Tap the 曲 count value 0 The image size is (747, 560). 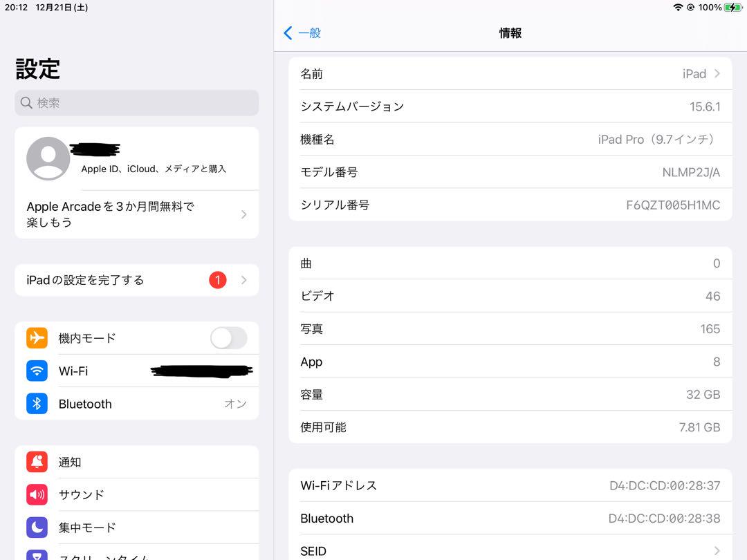pos(717,263)
